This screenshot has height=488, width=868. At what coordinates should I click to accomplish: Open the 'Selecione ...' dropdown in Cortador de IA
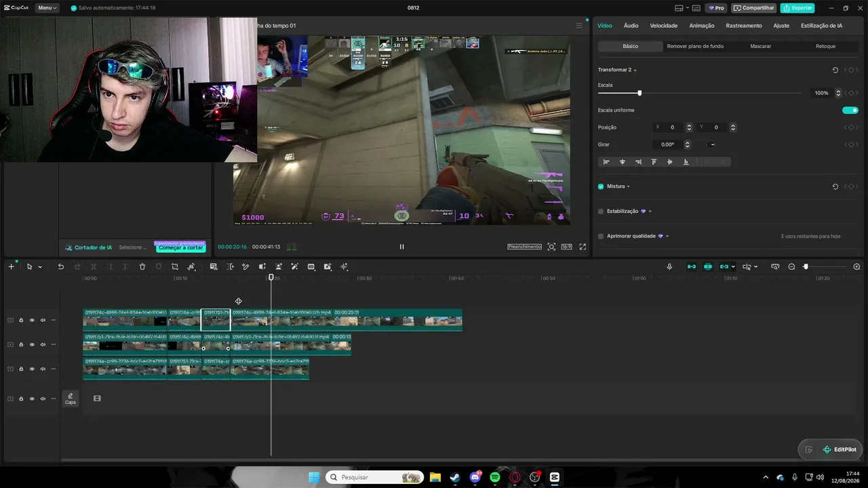[x=133, y=247]
